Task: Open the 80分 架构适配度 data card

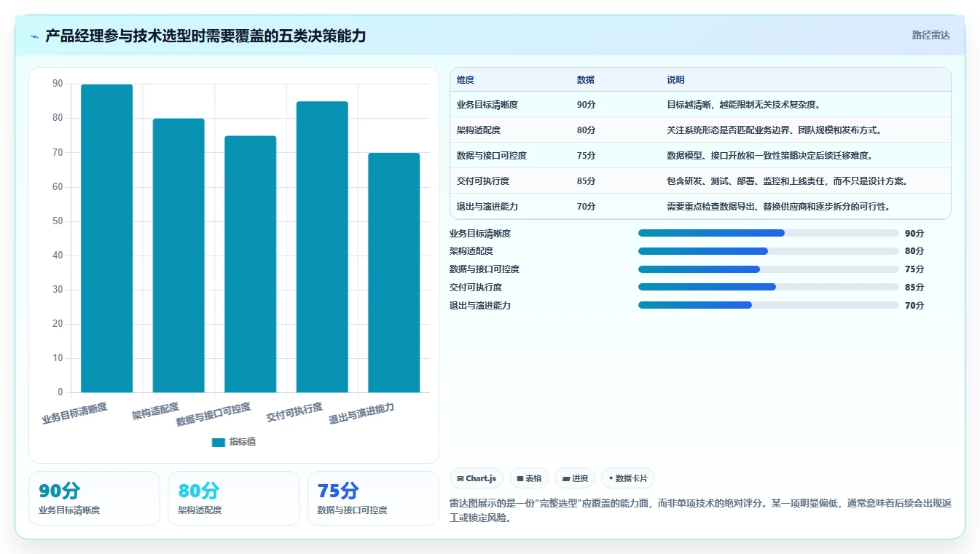Action: [234, 498]
